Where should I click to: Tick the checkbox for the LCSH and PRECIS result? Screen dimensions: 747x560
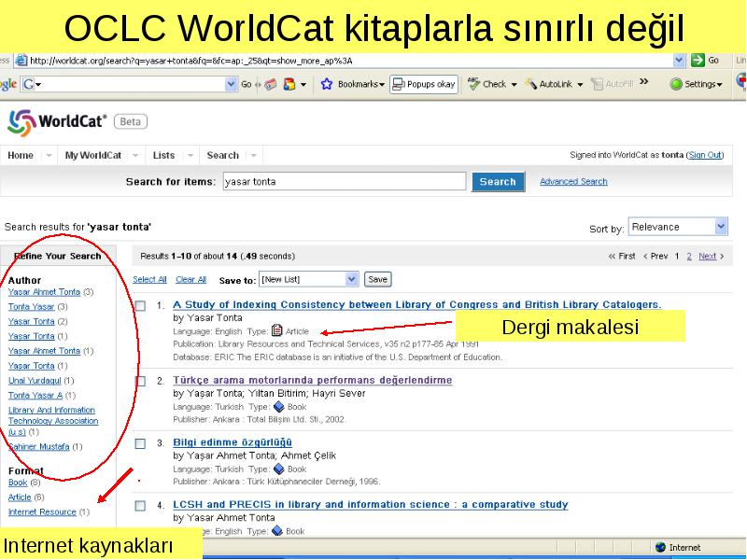(x=141, y=505)
